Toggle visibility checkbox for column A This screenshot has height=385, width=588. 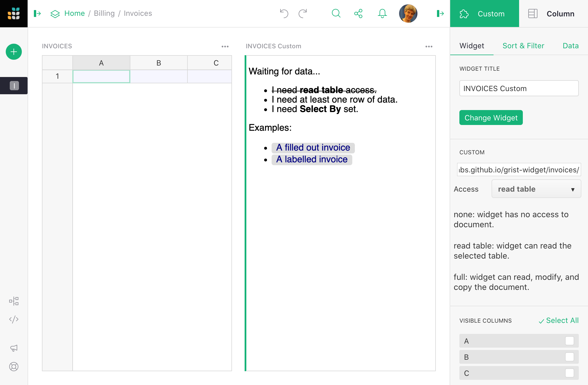(570, 341)
